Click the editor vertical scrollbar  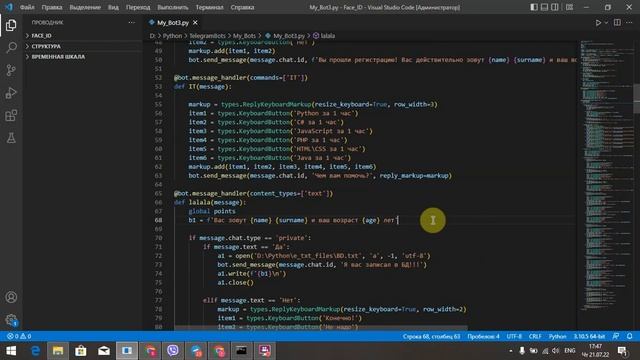pos(636,99)
